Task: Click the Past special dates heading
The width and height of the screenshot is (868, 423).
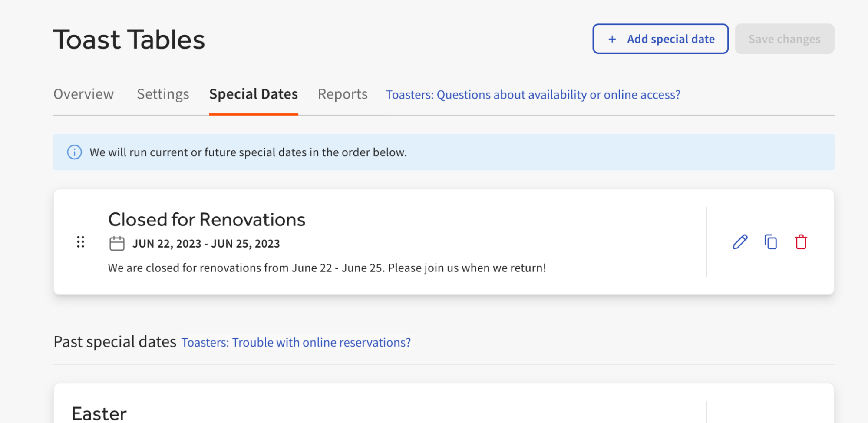Action: tap(115, 342)
